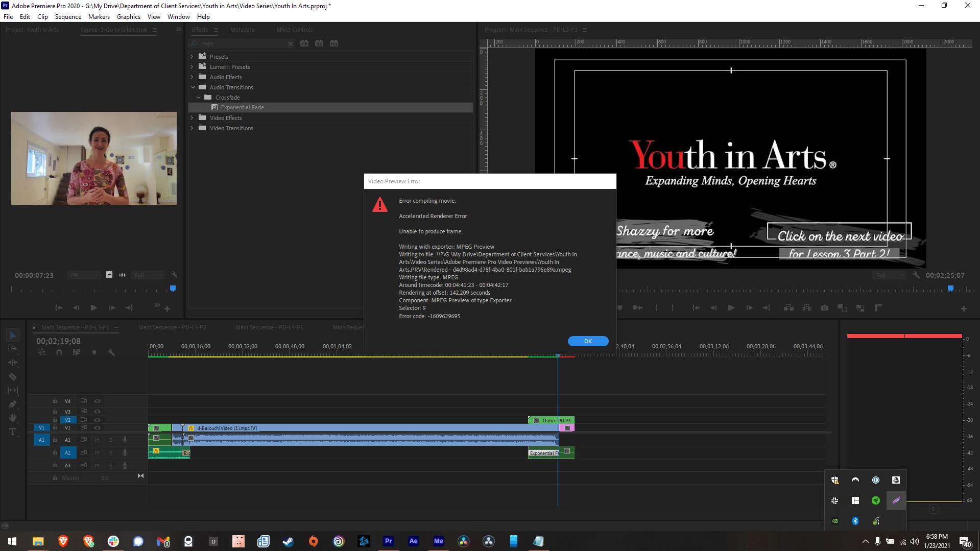Play the clip in the Source monitor
This screenshot has width=980, height=551.
pyautogui.click(x=93, y=308)
